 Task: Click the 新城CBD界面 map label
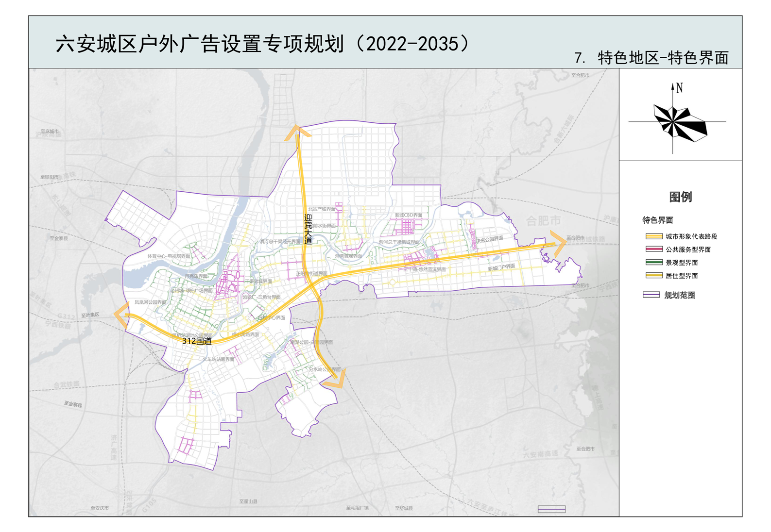point(408,215)
